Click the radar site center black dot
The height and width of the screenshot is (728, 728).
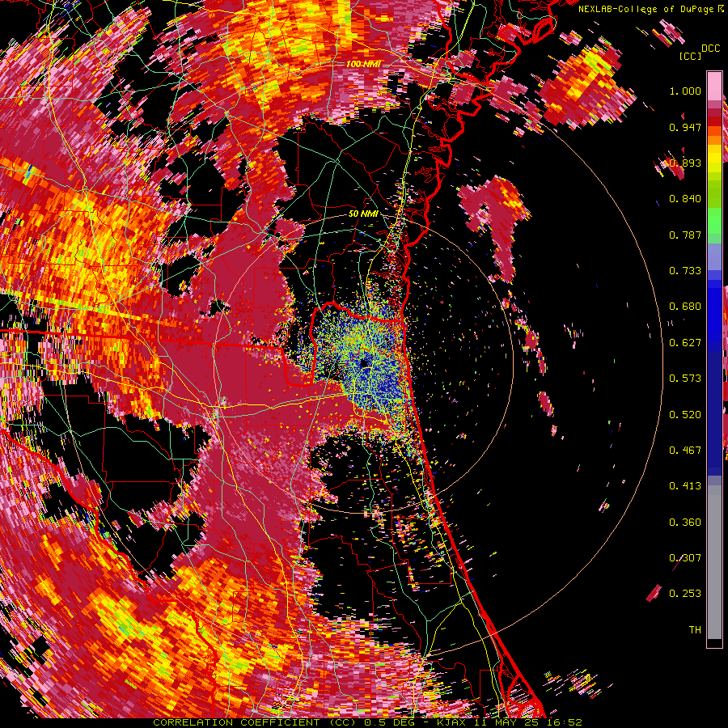pyautogui.click(x=365, y=362)
